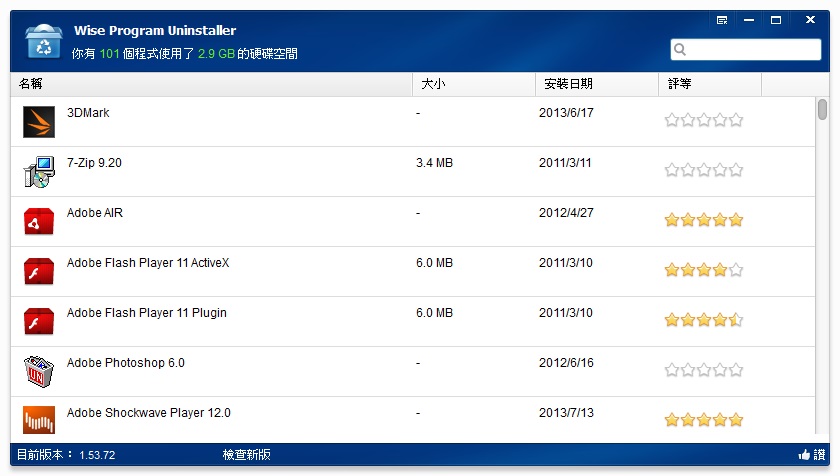Click the install date 2011/3/11
The width and height of the screenshot is (840, 476).
565,163
